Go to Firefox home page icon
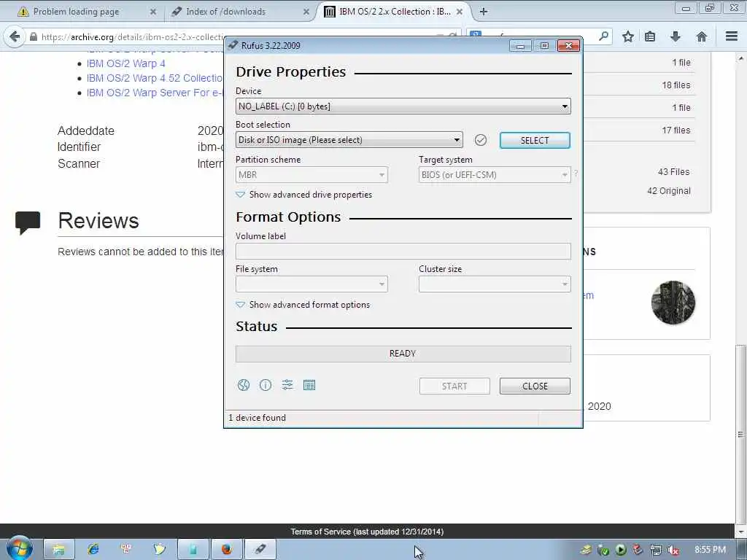Screen dimensions: 747x560 (x=701, y=36)
